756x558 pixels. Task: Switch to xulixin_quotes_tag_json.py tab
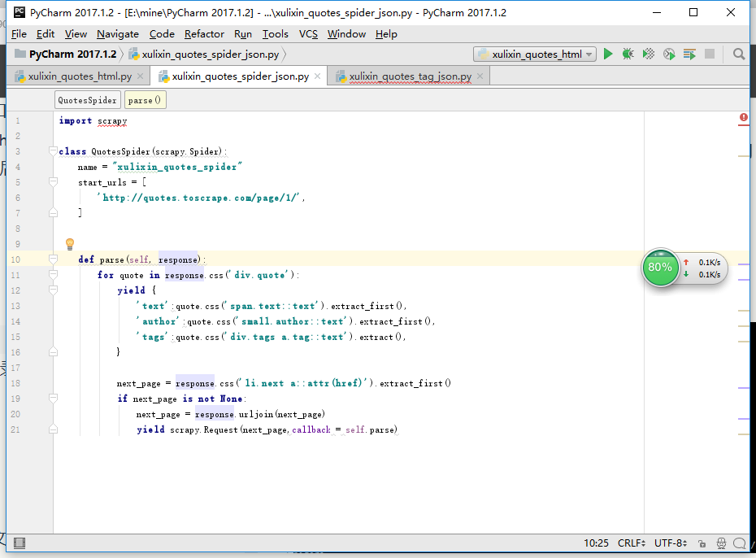(x=410, y=76)
